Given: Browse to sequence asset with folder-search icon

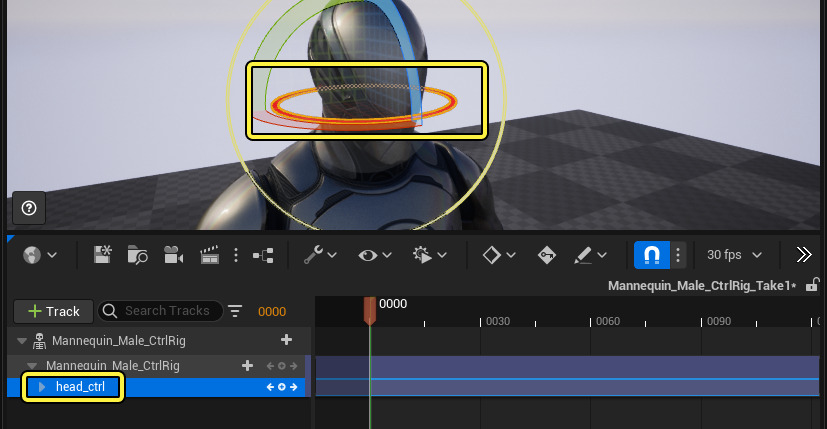Looking at the screenshot, I should tap(138, 255).
